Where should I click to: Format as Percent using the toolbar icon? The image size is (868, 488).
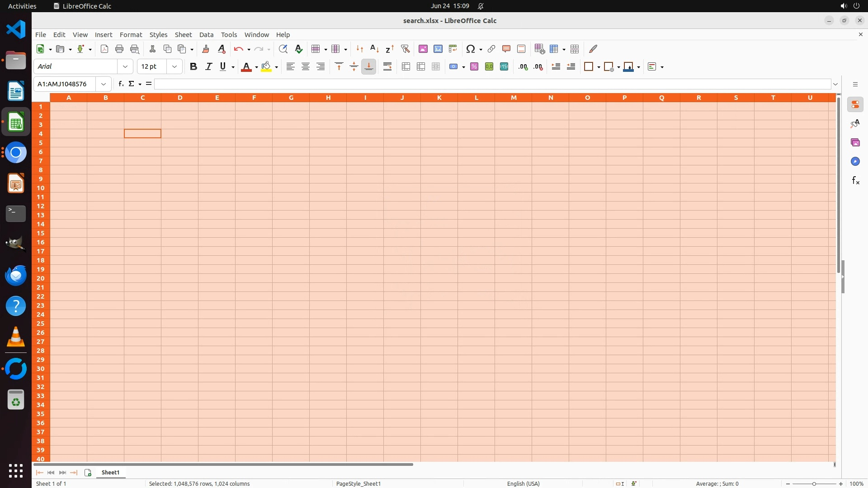474,67
